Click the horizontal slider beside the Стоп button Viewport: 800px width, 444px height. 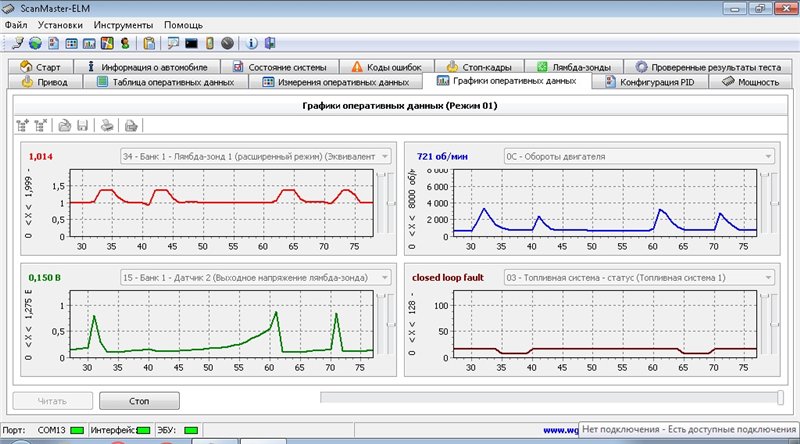point(552,398)
